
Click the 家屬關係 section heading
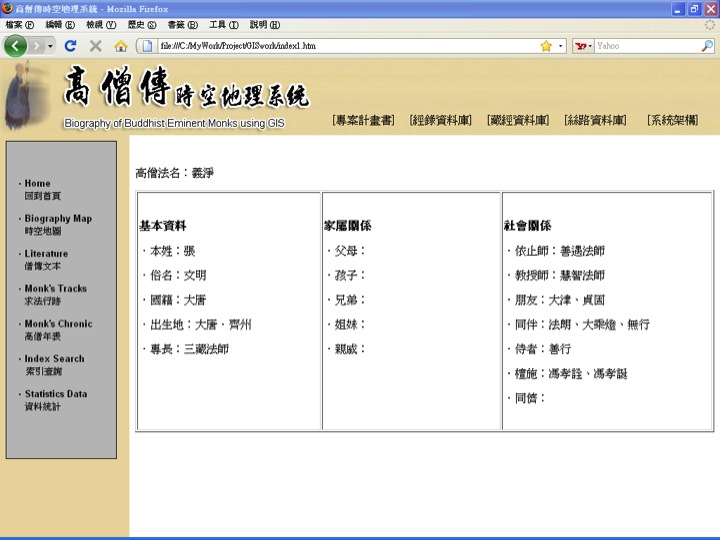tap(348, 225)
